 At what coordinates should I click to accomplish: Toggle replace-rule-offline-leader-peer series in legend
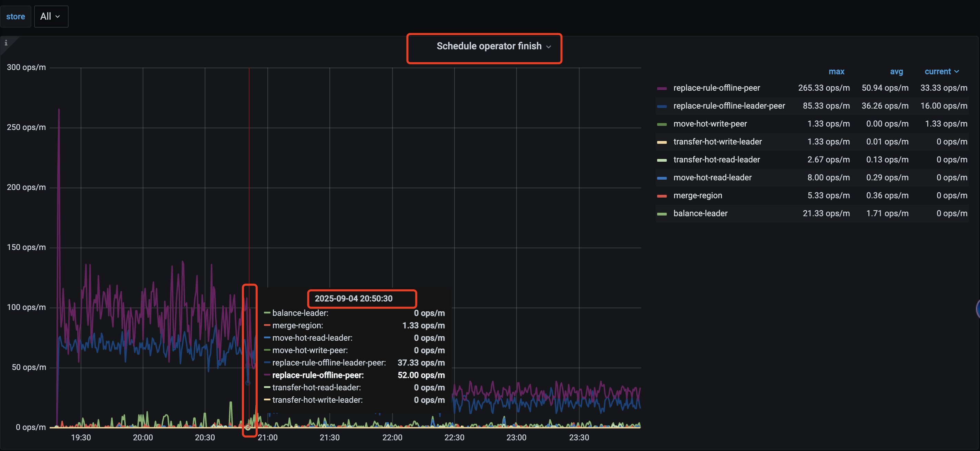tap(728, 106)
